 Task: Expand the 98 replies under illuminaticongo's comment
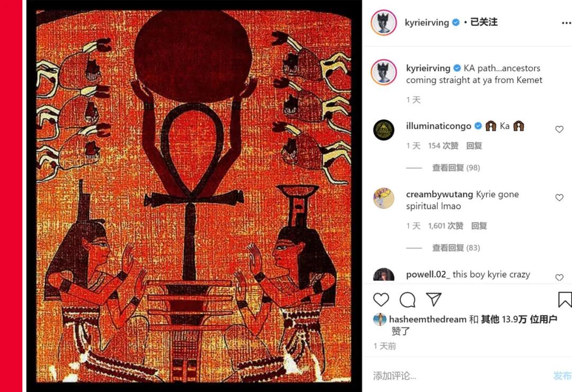click(x=456, y=168)
